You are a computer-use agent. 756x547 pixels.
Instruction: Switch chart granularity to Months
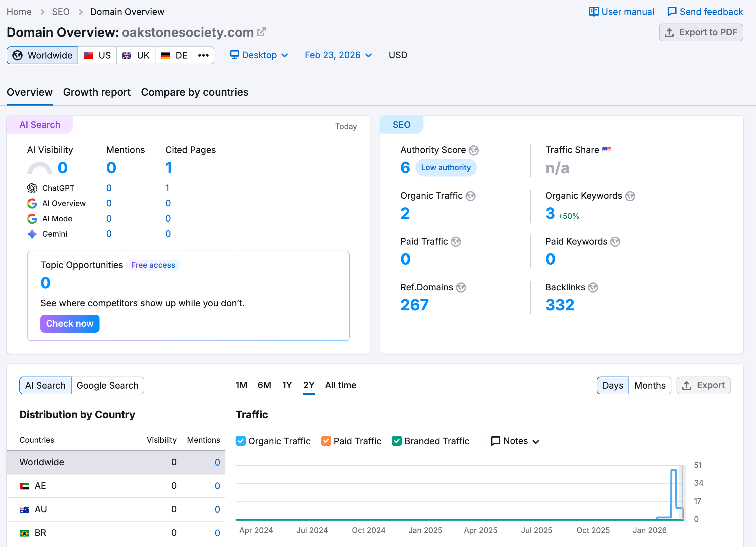point(650,385)
